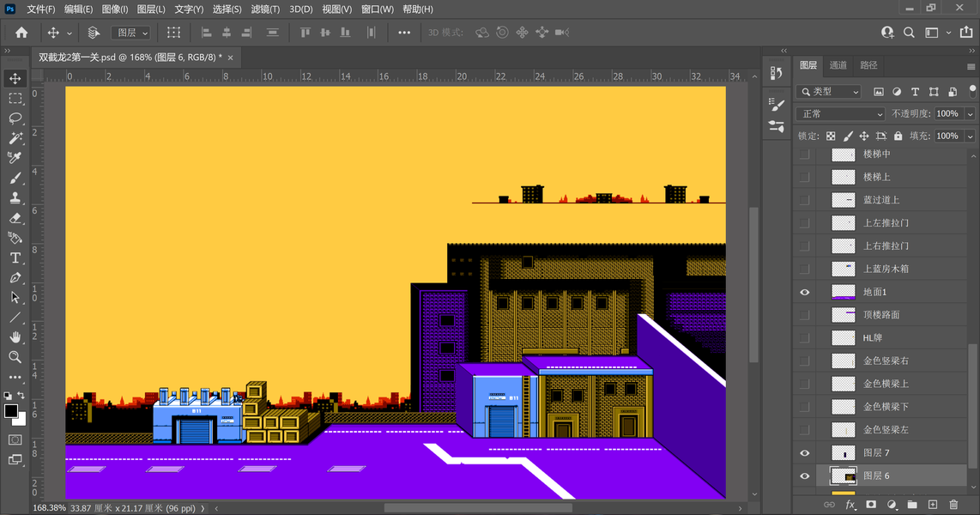The image size is (980, 515).
Task: Click the foreground color swatch
Action: pyautogui.click(x=10, y=411)
